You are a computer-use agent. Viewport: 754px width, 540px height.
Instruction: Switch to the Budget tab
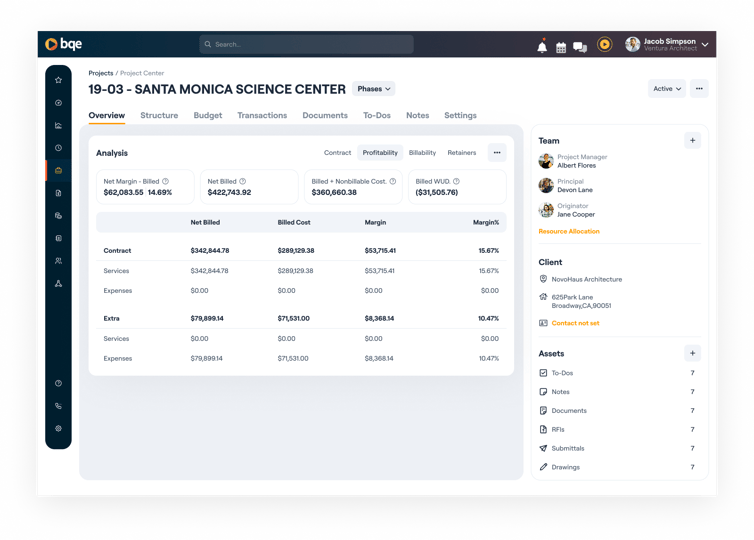(208, 115)
